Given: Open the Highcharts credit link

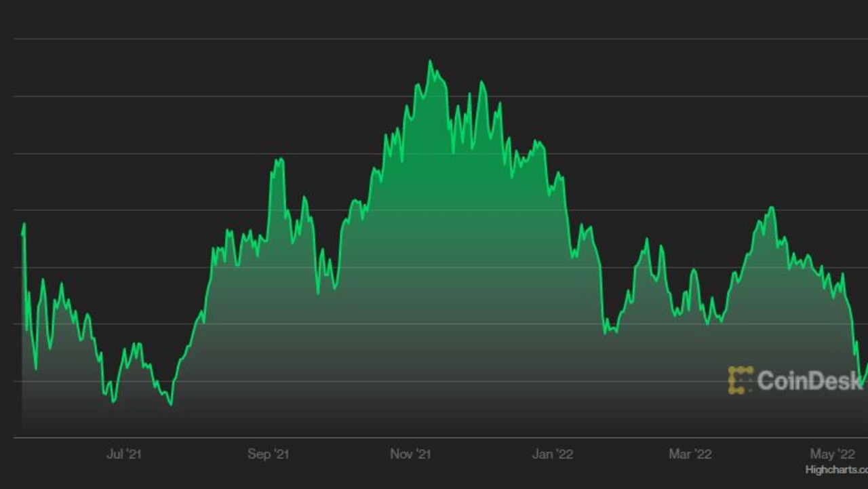Looking at the screenshot, I should [x=836, y=469].
